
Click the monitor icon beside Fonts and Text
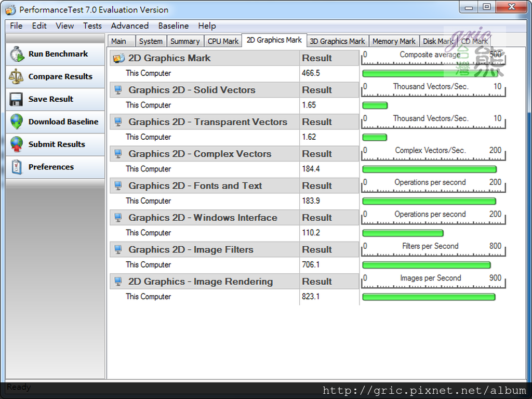tap(118, 185)
